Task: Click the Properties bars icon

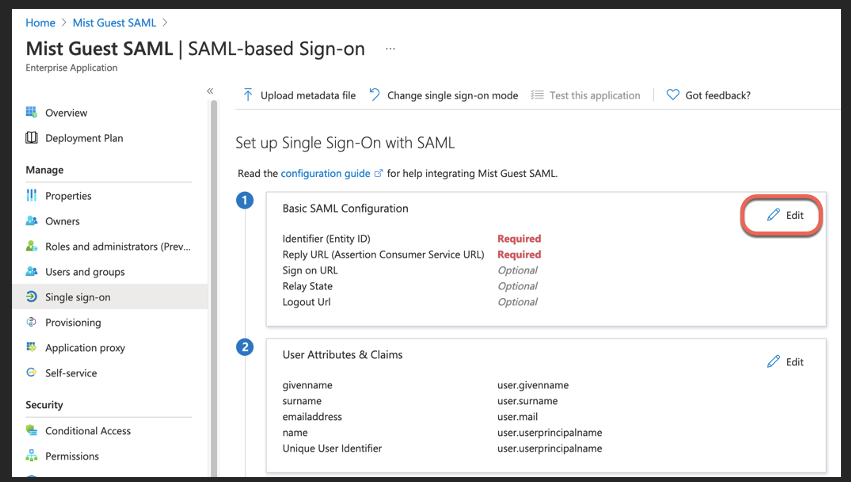Action: 31,196
